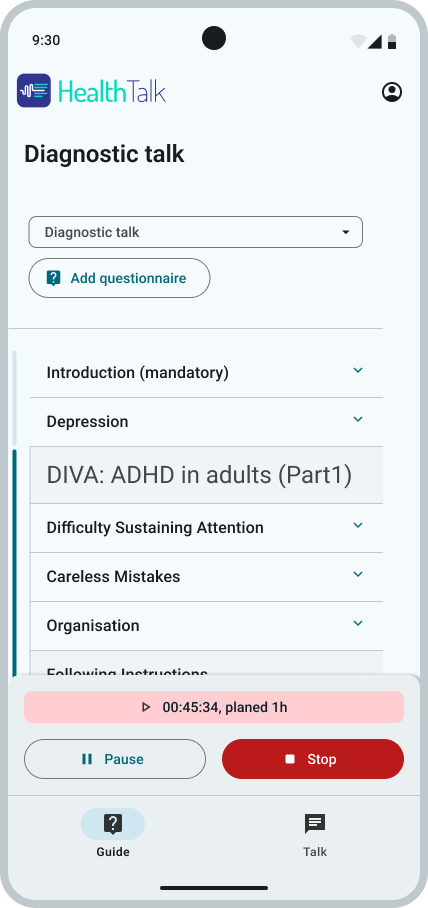
Task: Expand the Introduction (mandatory) section chevron
Action: (358, 370)
